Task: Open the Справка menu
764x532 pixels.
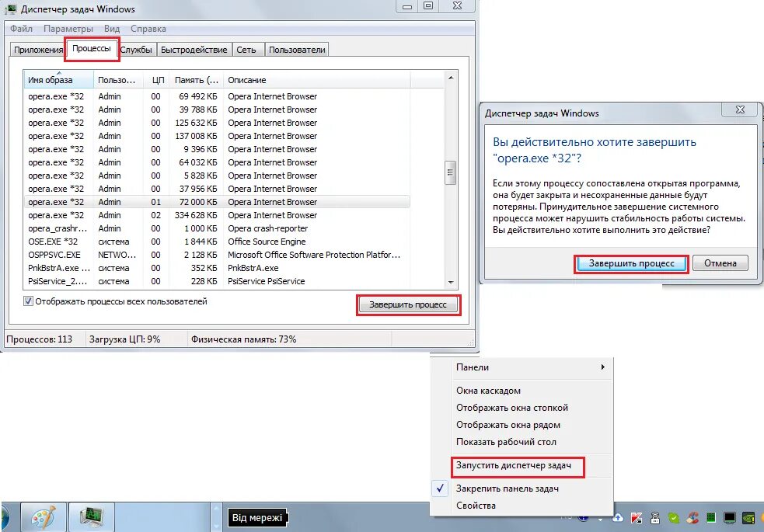Action: point(148,29)
